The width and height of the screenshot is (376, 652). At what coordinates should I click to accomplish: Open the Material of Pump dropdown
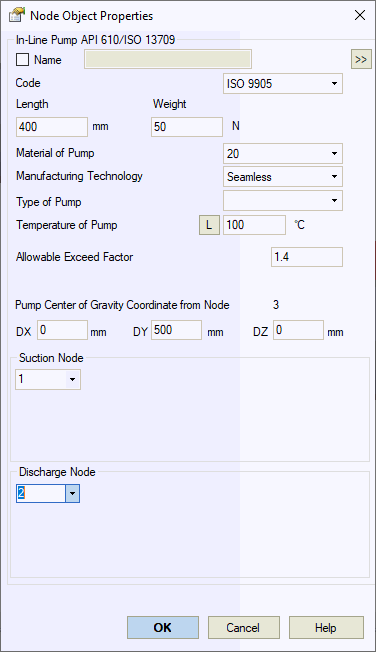[283, 153]
